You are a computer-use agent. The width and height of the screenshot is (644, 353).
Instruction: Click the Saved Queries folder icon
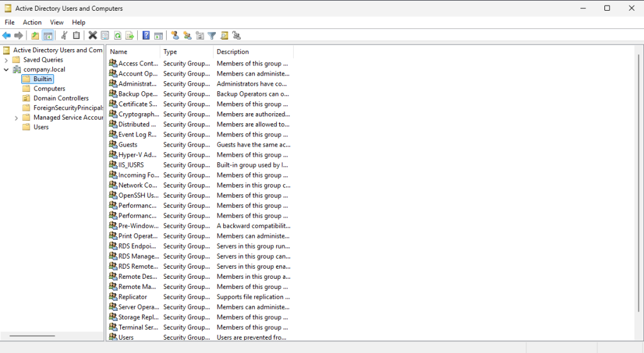16,60
